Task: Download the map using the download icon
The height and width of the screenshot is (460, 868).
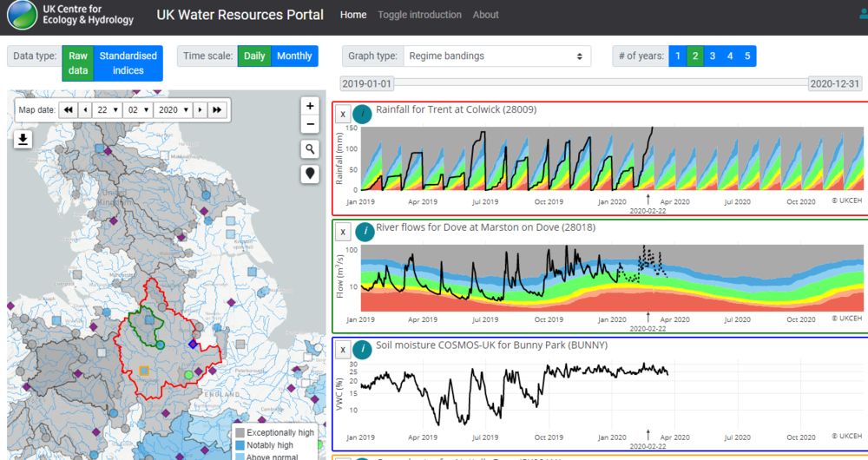Action: (23, 140)
